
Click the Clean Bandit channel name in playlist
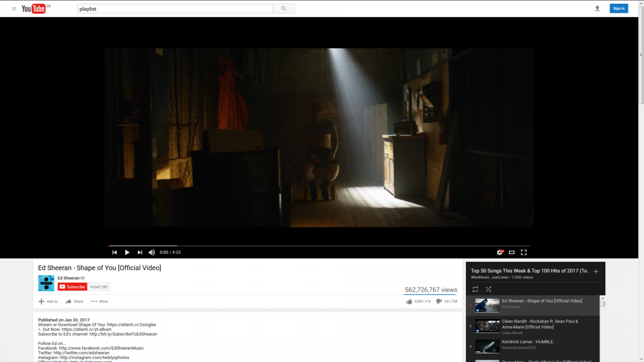(513, 333)
